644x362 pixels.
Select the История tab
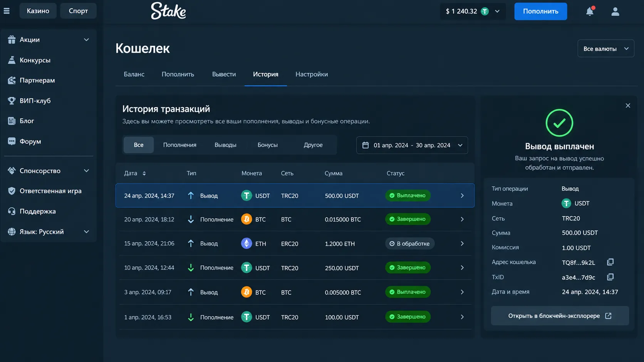[x=266, y=74]
